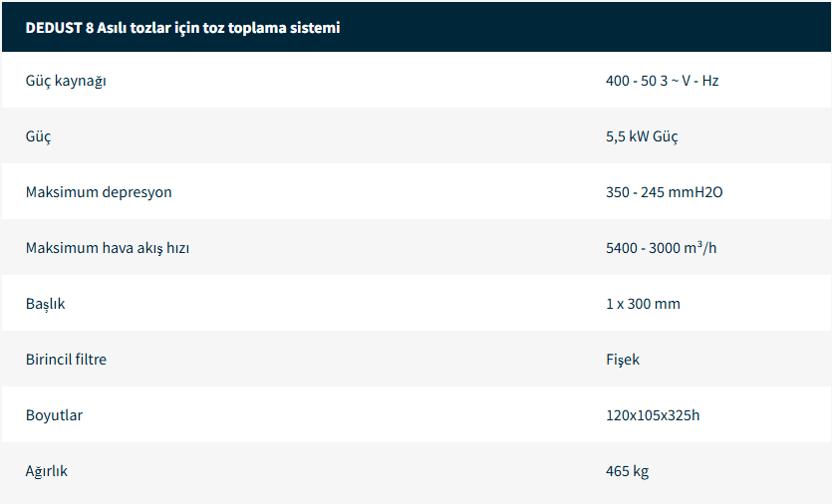Click the '400 - 50 3 ~ V - Hz' value
The width and height of the screenshot is (832, 504).
click(662, 81)
